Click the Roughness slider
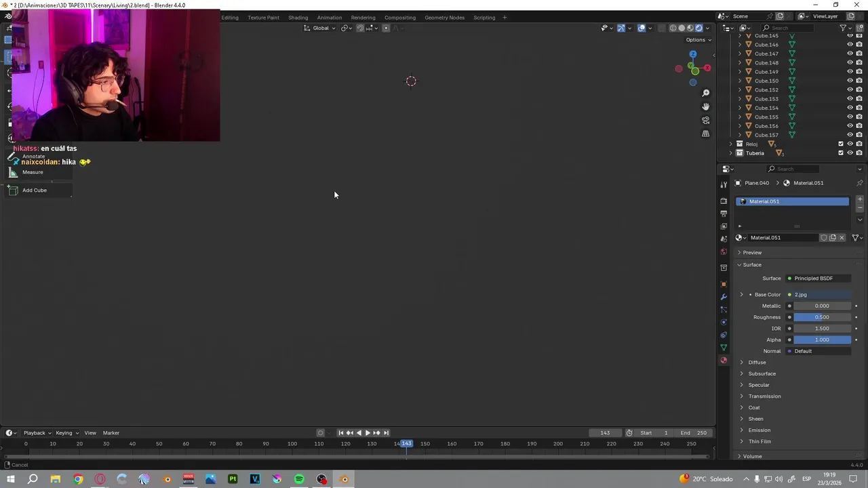 point(823,317)
